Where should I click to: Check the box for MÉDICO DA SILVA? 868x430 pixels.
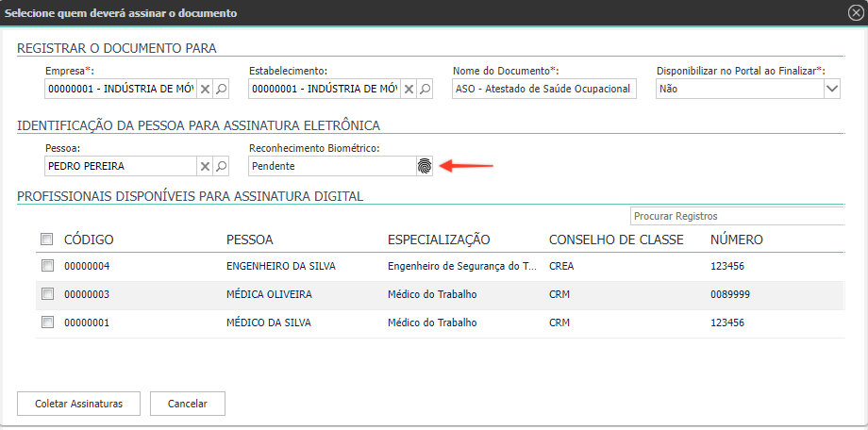(47, 322)
